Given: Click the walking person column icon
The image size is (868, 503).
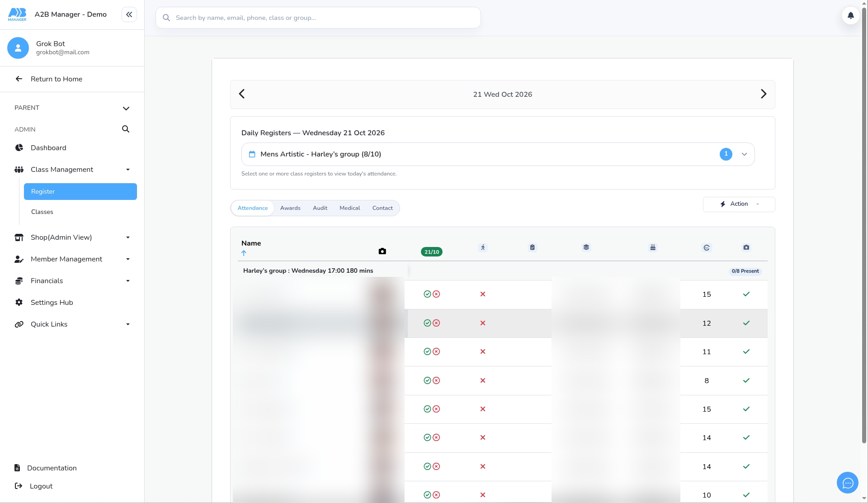Looking at the screenshot, I should click(483, 247).
